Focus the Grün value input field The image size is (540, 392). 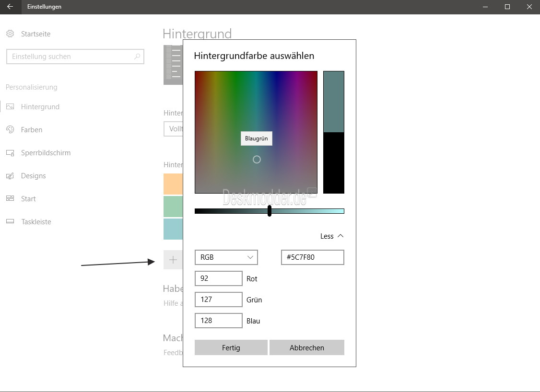coord(219,300)
